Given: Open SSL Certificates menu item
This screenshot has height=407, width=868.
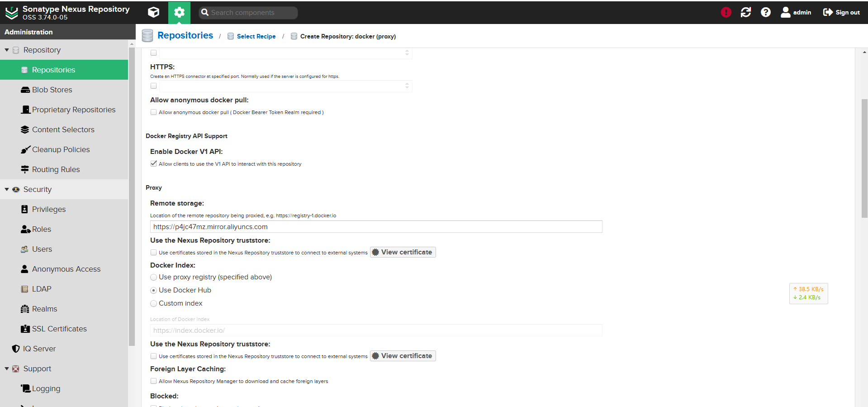Looking at the screenshot, I should [64, 329].
